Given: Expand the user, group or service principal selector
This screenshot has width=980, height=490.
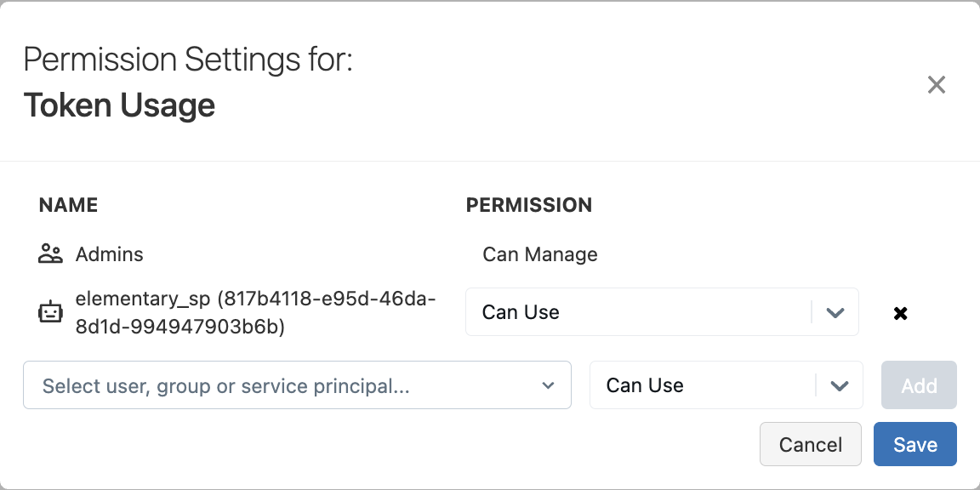Looking at the screenshot, I should (297, 385).
